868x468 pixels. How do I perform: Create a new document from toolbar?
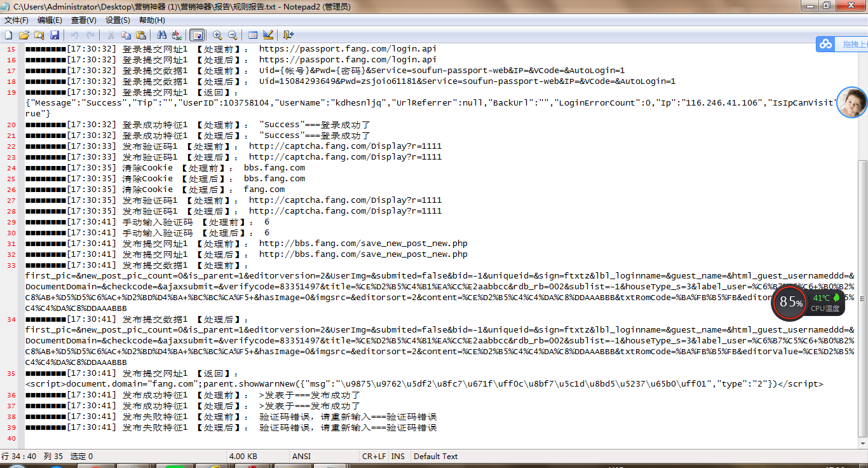click(x=9, y=35)
